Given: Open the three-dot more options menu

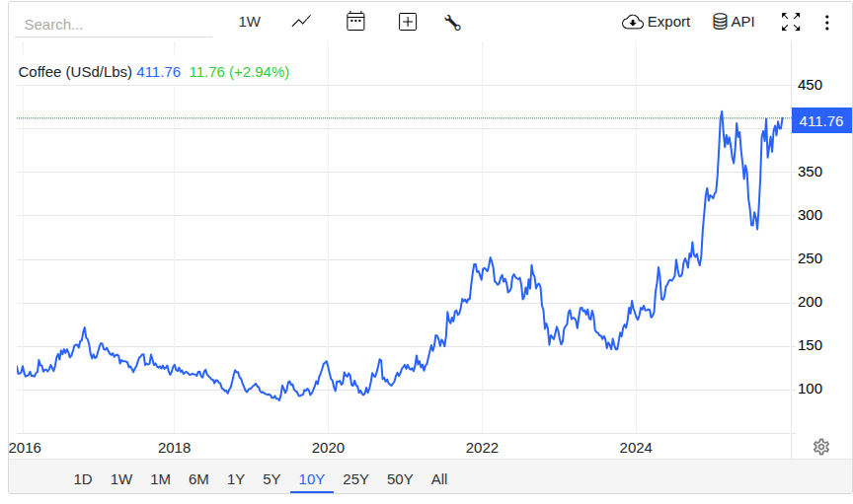Looking at the screenshot, I should pyautogui.click(x=827, y=22).
